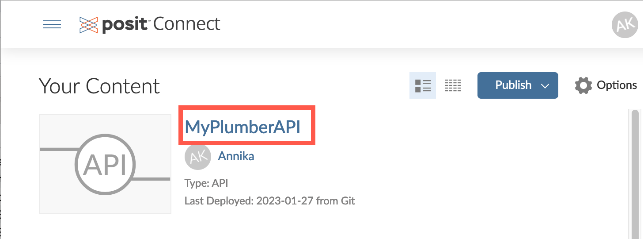Click Annika's small AK avatar
This screenshot has height=239, width=644.
pyautogui.click(x=197, y=156)
